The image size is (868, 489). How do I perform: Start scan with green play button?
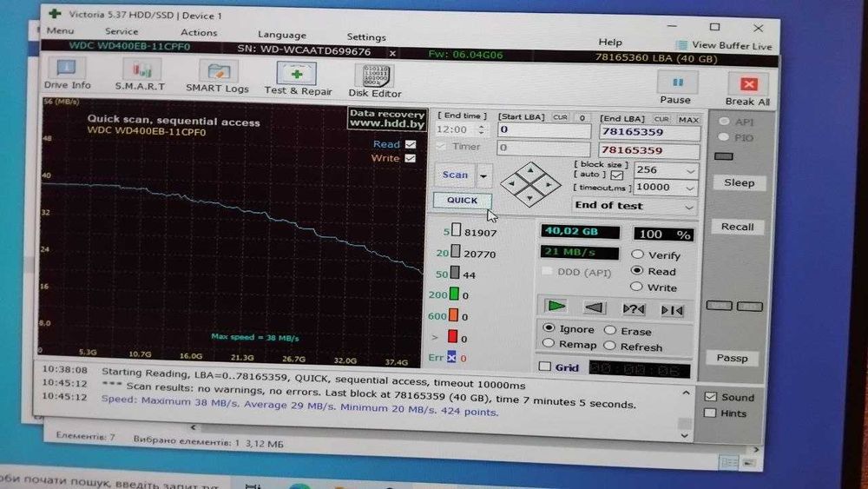556,307
